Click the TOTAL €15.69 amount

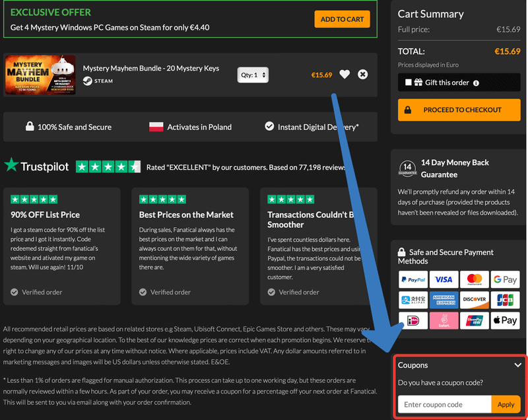tap(507, 52)
